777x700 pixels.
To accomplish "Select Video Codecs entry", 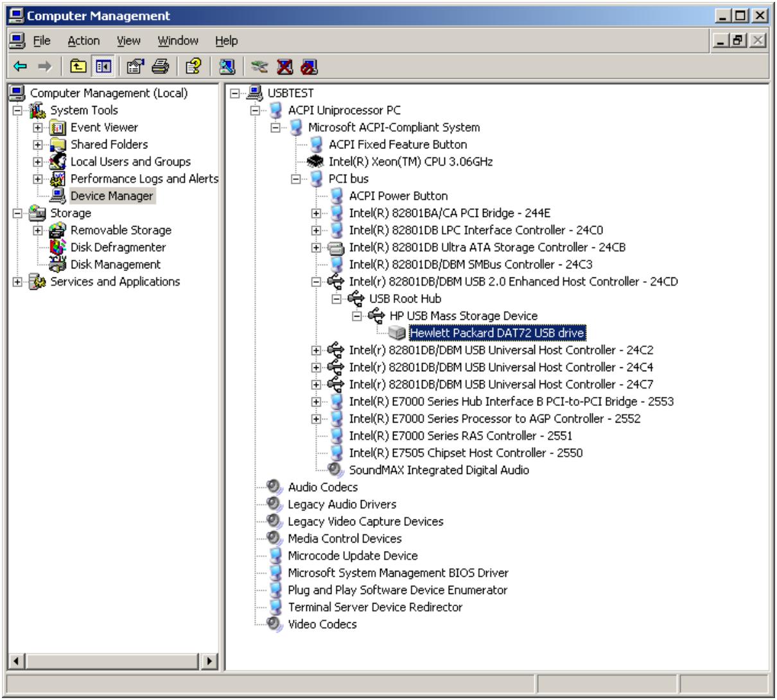I will tap(322, 624).
